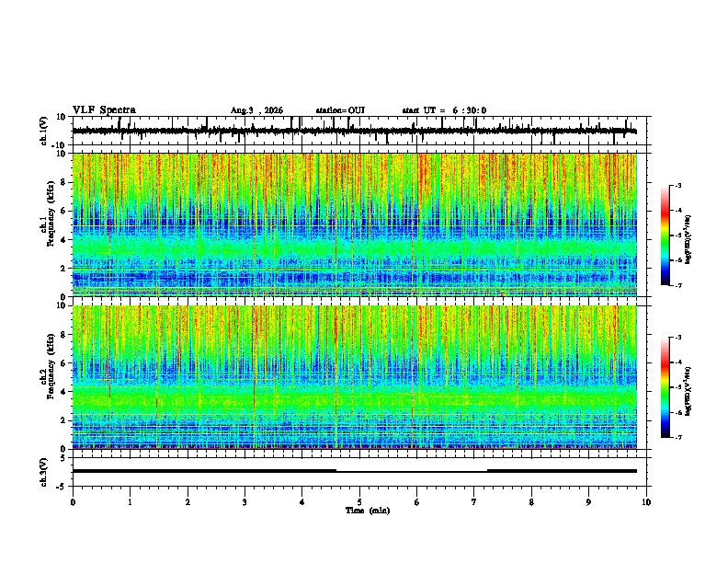Click the "ch.3(V)" axis label
Screen dimensions: 728x563
click(x=44, y=472)
